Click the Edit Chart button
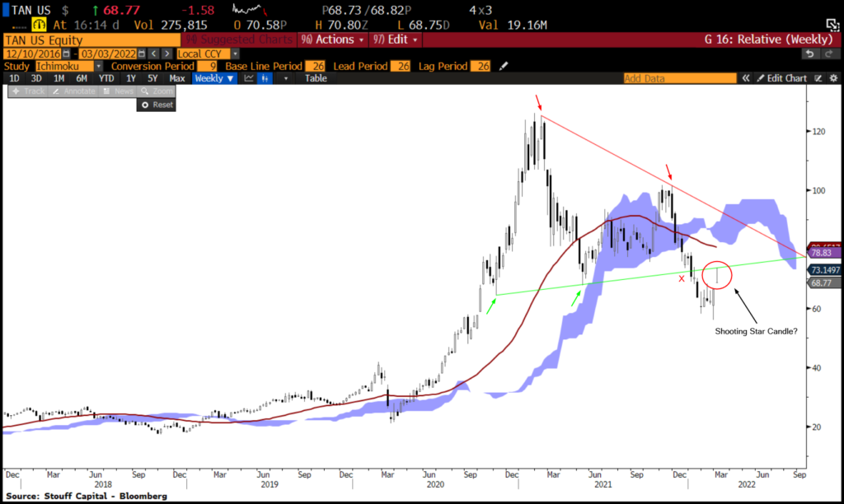The image size is (844, 504). coord(781,78)
